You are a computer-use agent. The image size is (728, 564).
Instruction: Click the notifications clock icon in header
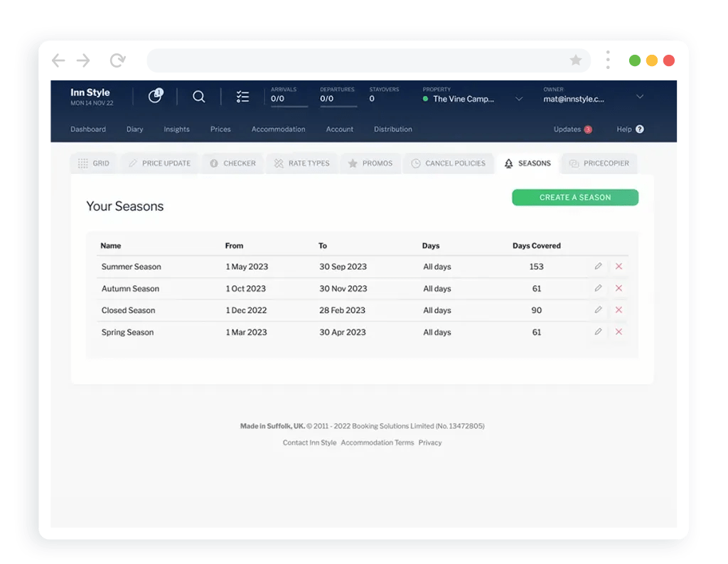(x=155, y=96)
